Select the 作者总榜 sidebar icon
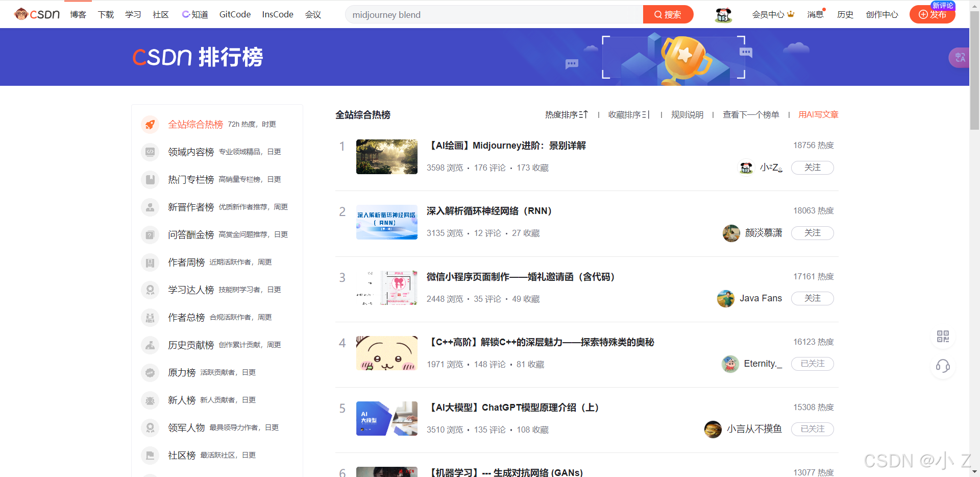 (150, 317)
